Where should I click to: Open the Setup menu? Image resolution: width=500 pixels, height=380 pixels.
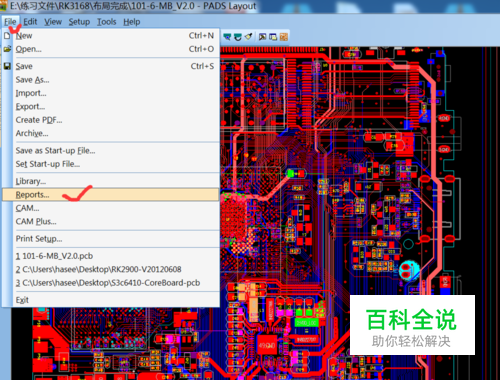(79, 22)
